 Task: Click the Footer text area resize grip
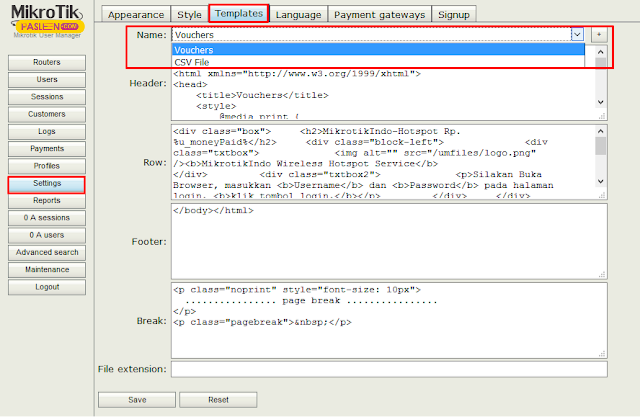(x=602, y=275)
